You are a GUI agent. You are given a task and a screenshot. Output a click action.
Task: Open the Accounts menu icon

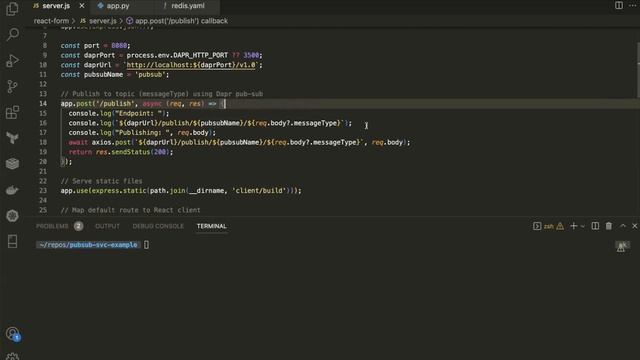pos(12,334)
